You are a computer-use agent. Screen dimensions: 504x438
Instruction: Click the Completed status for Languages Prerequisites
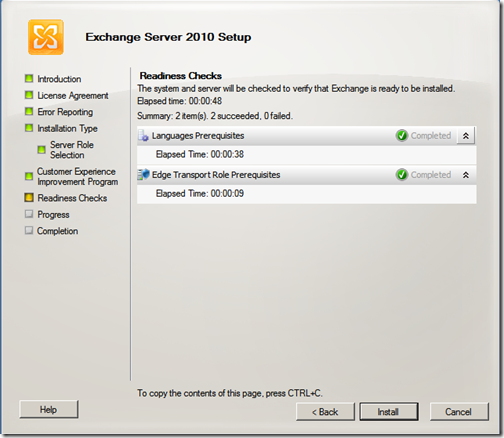click(x=431, y=136)
